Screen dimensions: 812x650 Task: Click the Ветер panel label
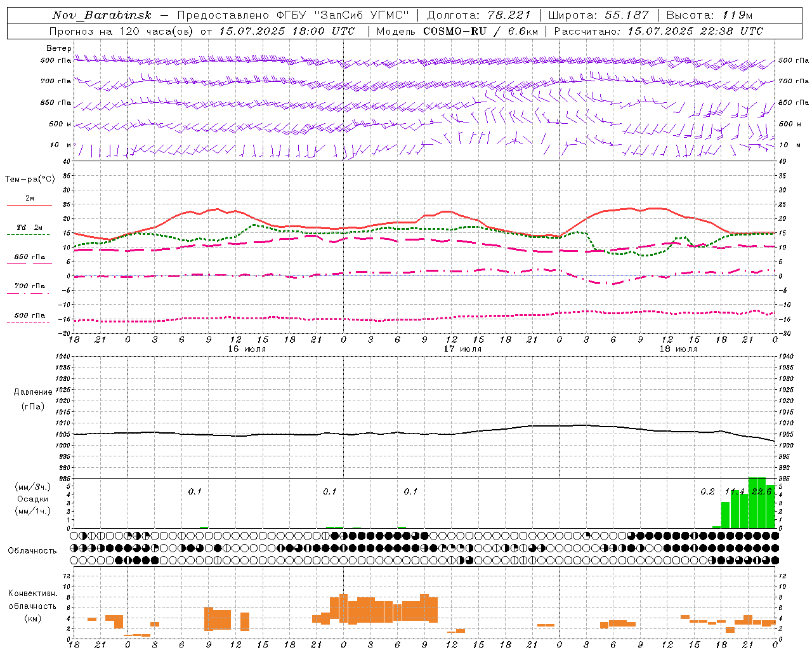[x=59, y=48]
